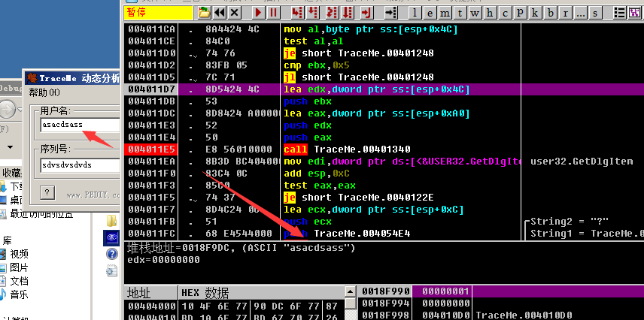Click the user32.GetDlgItem comment
The image size is (644, 320).
(x=581, y=162)
